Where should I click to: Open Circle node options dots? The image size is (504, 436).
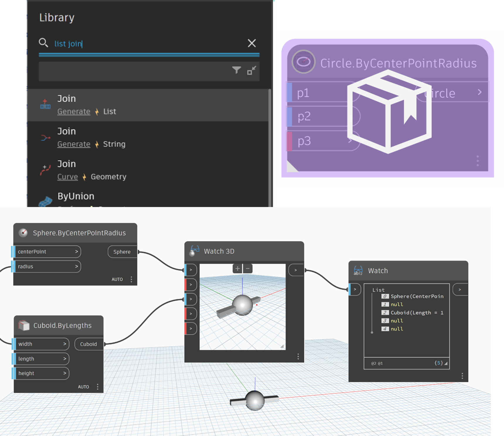478,161
